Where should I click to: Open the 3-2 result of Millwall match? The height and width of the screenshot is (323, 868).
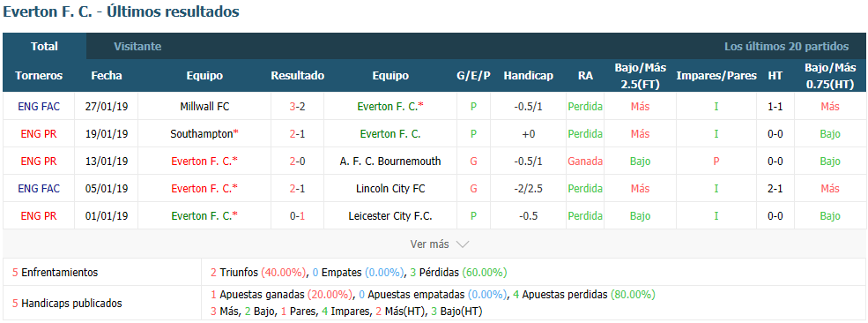pyautogui.click(x=297, y=106)
